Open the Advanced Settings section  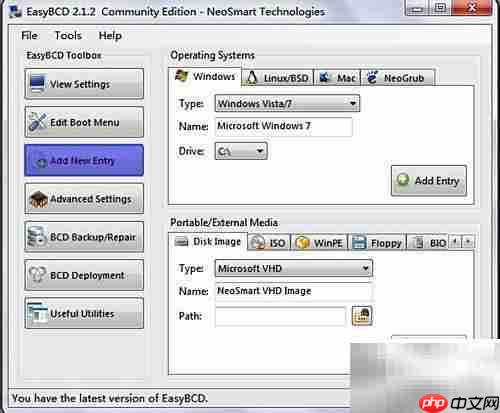(84, 199)
